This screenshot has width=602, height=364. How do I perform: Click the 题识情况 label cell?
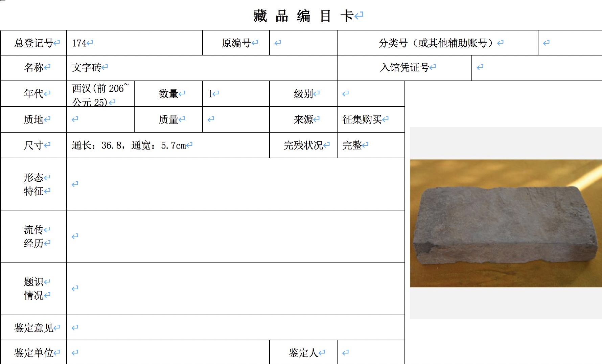click(33, 289)
